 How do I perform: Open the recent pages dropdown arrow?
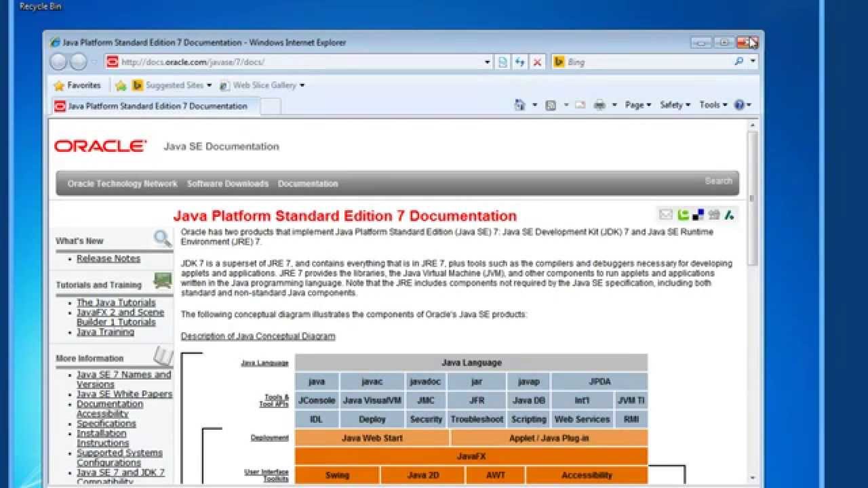coord(94,62)
